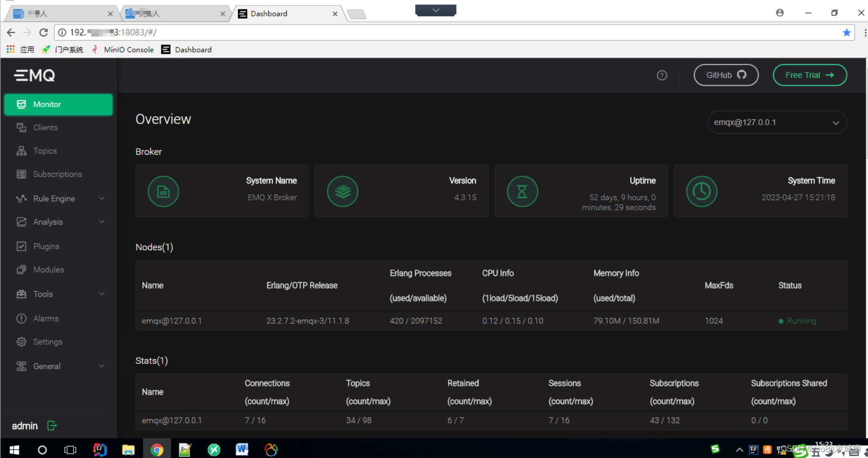Open File Explorer from the taskbar
The height and width of the screenshot is (458, 868).
128,450
